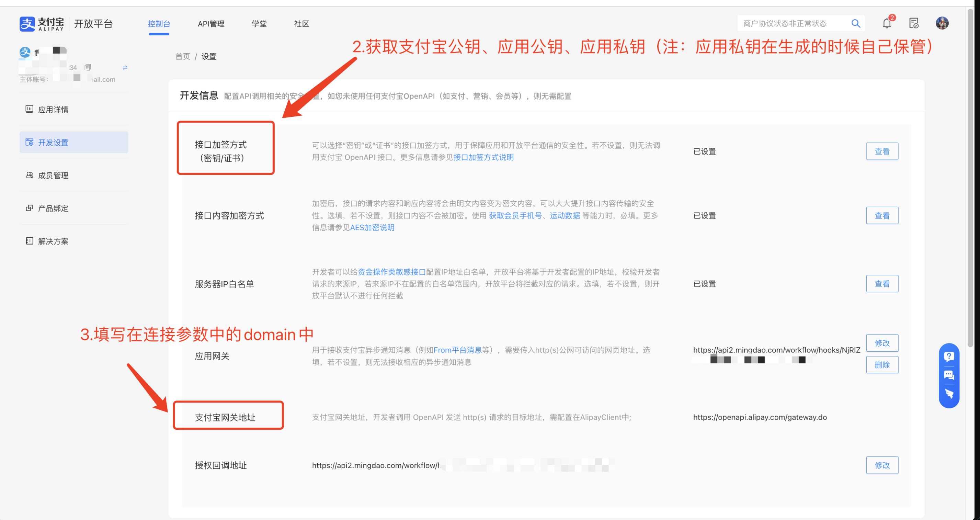
Task: Click the copy icon next to account ID
Action: click(88, 67)
